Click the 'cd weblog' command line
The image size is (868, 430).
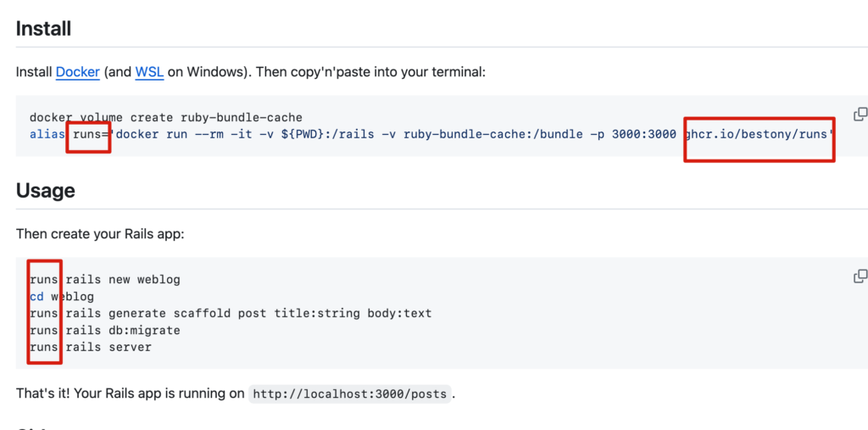pos(62,296)
